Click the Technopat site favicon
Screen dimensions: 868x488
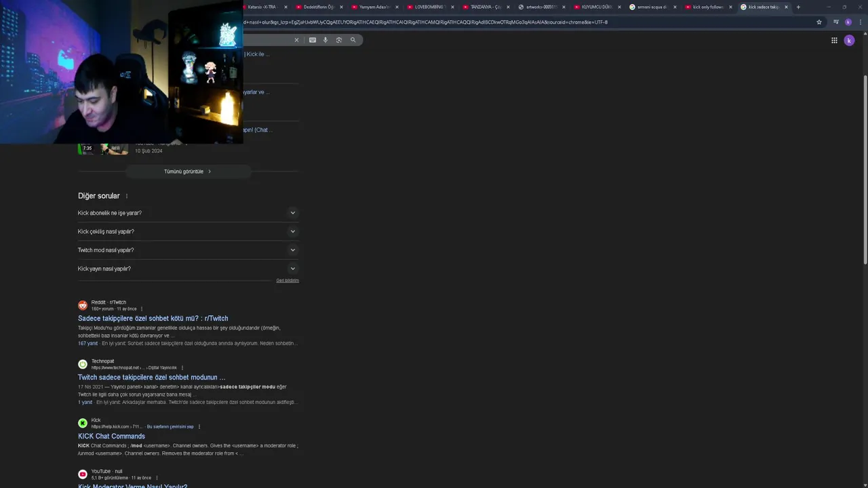(83, 364)
